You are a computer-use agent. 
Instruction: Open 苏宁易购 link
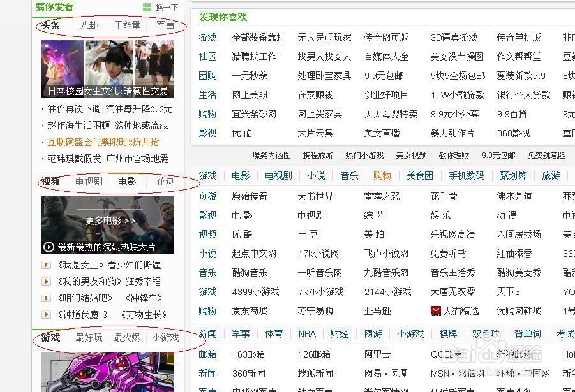pyautogui.click(x=315, y=311)
